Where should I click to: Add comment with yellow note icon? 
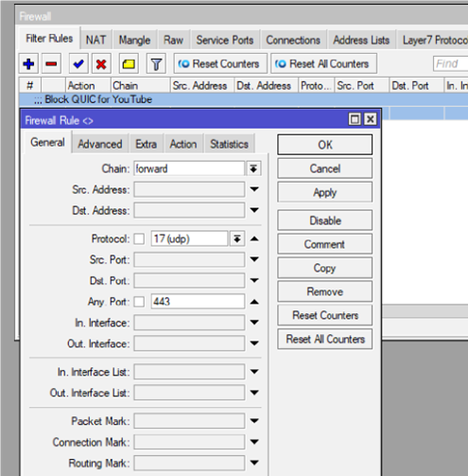129,64
